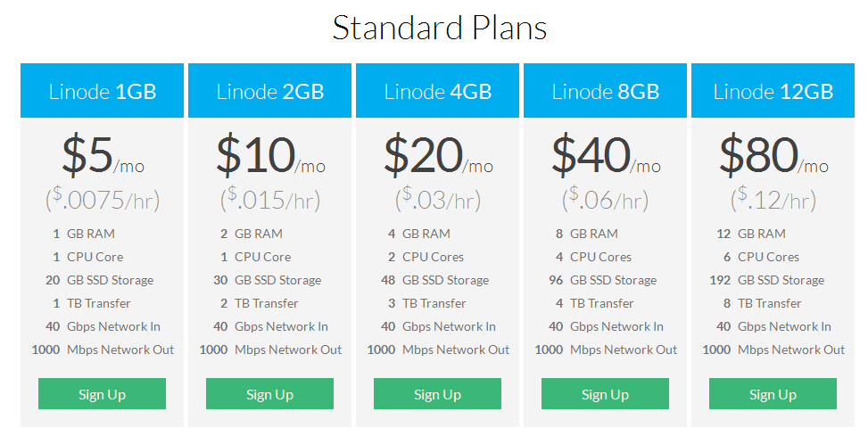Choose Sign Up for Linode 4GB plan
868x436 pixels.
[x=437, y=394]
